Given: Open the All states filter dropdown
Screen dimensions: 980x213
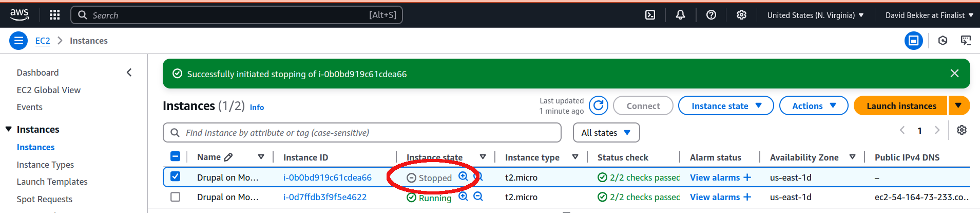Looking at the screenshot, I should pos(606,133).
